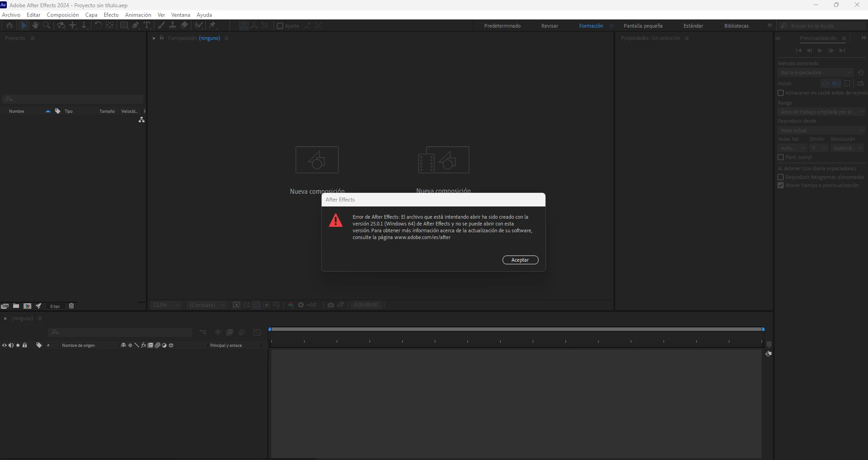The width and height of the screenshot is (868, 460).
Task: Select the Orbit camera tool
Action: pyautogui.click(x=61, y=25)
